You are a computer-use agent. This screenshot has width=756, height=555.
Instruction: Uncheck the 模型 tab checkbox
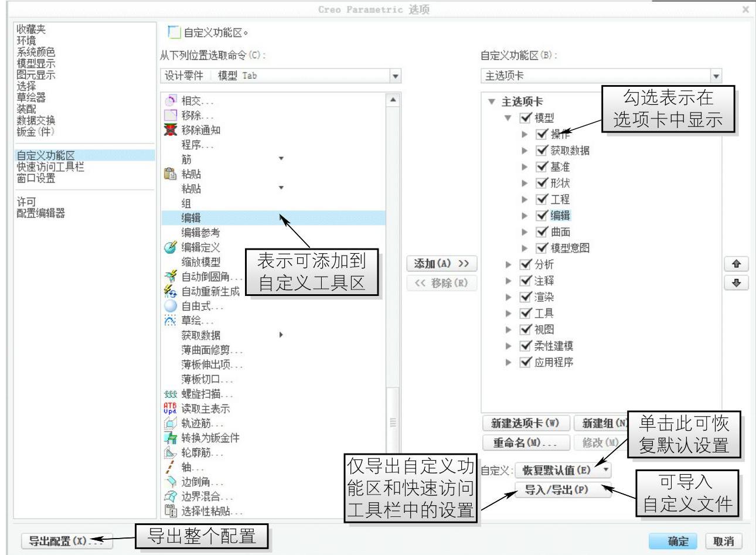pyautogui.click(x=526, y=118)
